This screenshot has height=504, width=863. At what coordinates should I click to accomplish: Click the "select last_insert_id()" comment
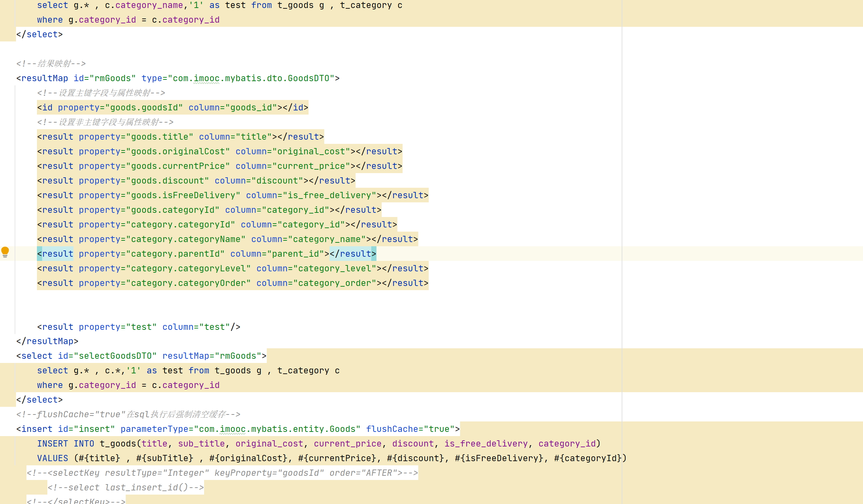click(125, 488)
